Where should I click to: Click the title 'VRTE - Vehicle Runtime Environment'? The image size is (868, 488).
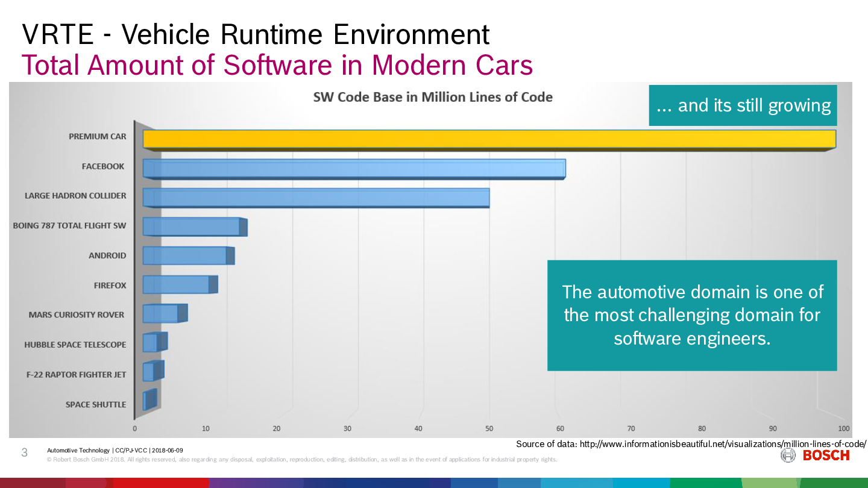point(256,35)
